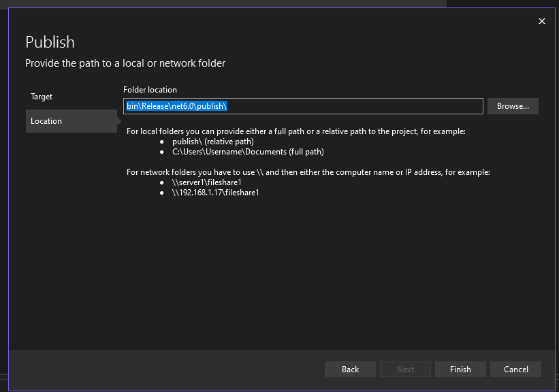Click the \\server1\fileshare1 example
559x392 pixels.
pyautogui.click(x=206, y=182)
